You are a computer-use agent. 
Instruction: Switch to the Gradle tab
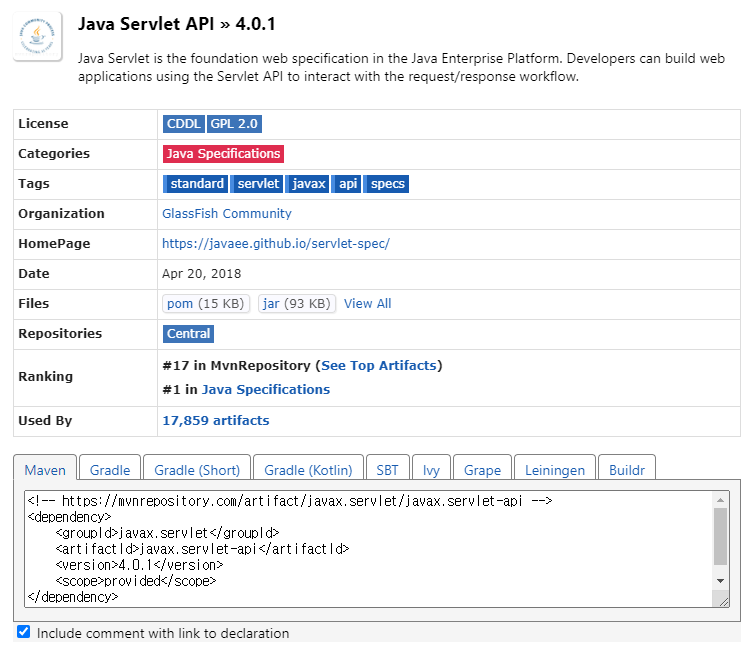coord(110,469)
